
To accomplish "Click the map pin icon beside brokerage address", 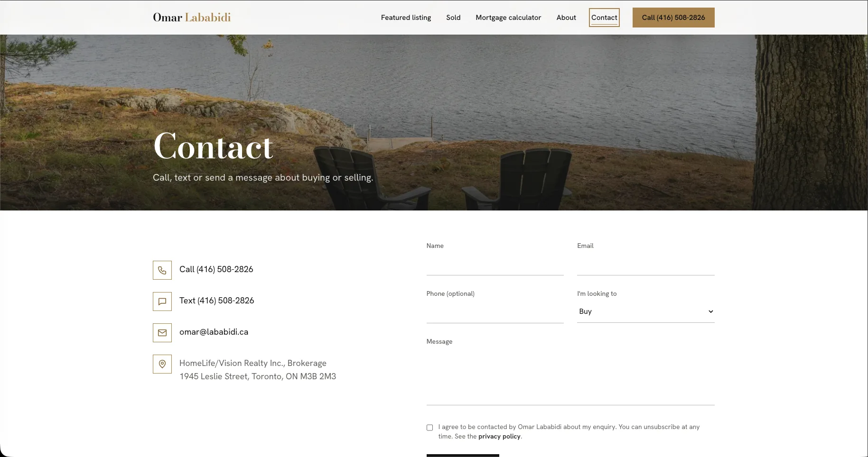I will click(162, 364).
